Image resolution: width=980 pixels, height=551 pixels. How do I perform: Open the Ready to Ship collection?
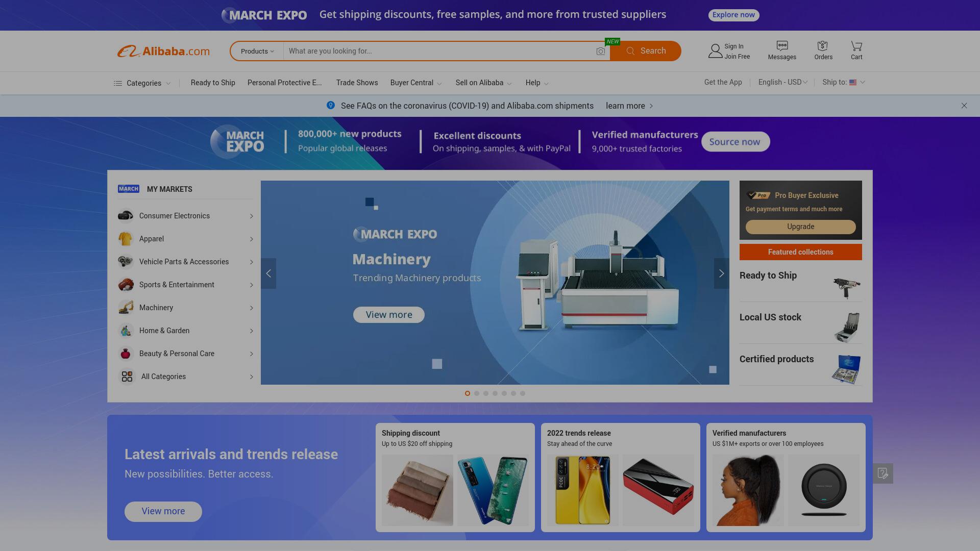point(800,282)
